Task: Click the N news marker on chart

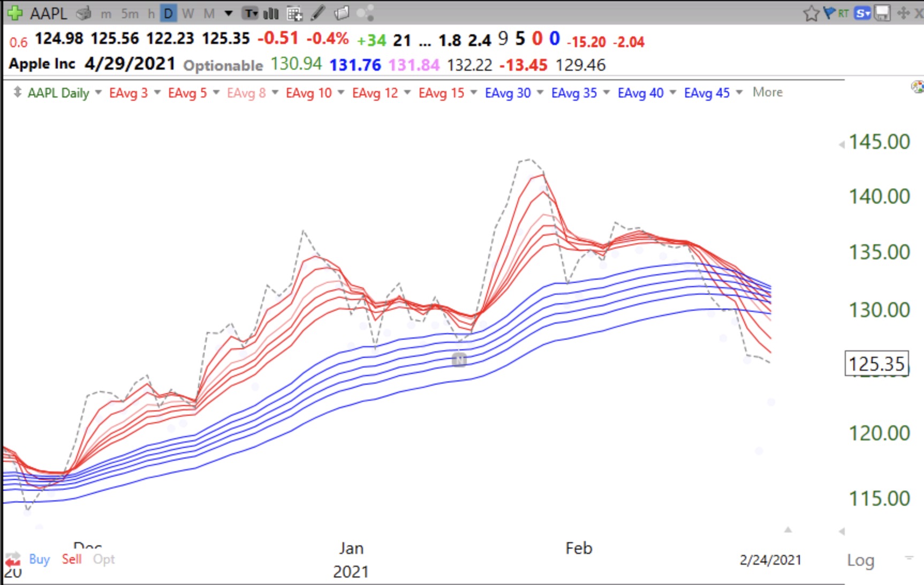Action: 459,360
